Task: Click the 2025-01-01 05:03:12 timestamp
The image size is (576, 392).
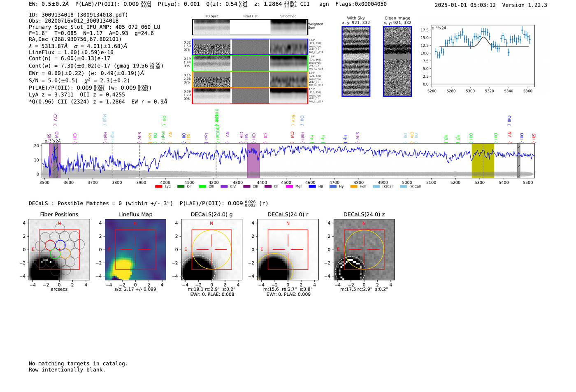Action: [465, 5]
